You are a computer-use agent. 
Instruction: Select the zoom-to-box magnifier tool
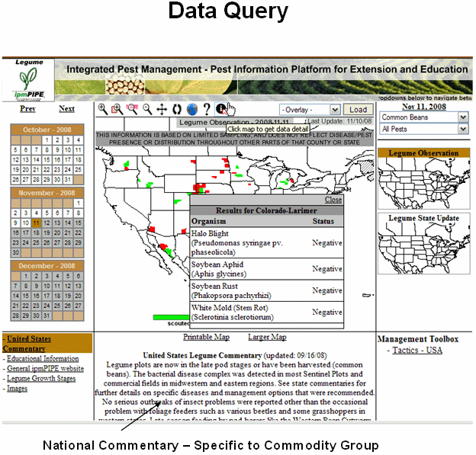pyautogui.click(x=117, y=109)
